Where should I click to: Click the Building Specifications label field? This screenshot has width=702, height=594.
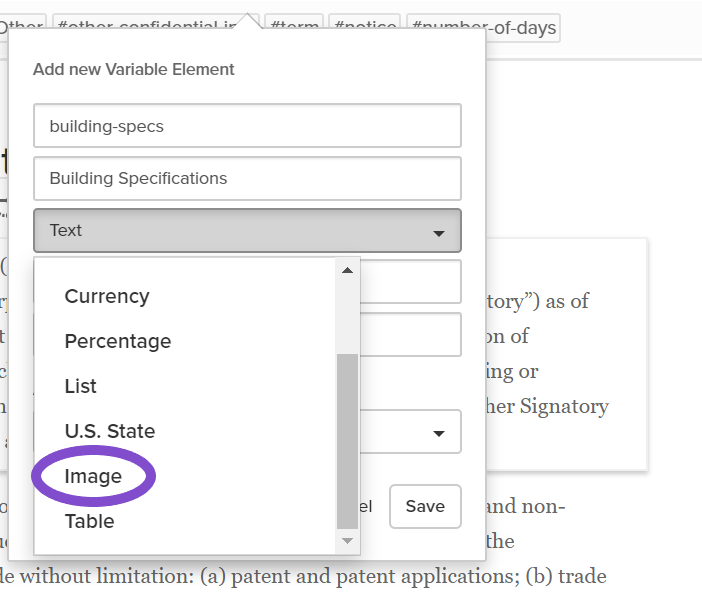click(247, 178)
